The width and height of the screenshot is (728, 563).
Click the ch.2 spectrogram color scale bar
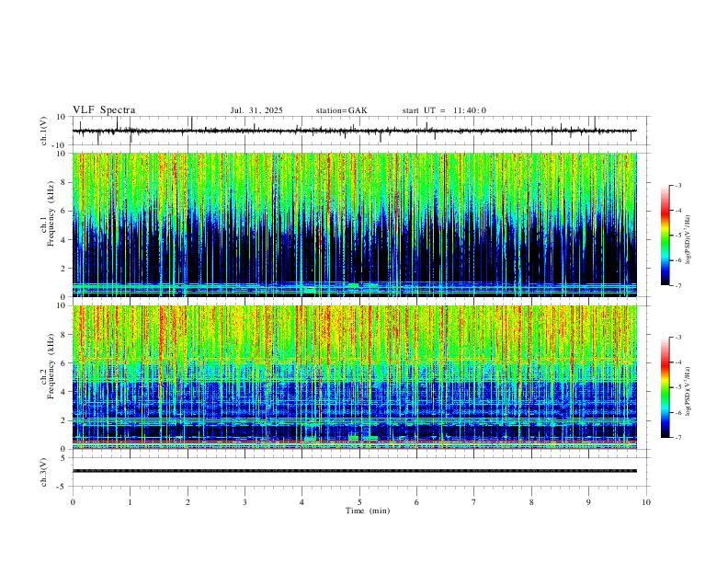click(665, 387)
